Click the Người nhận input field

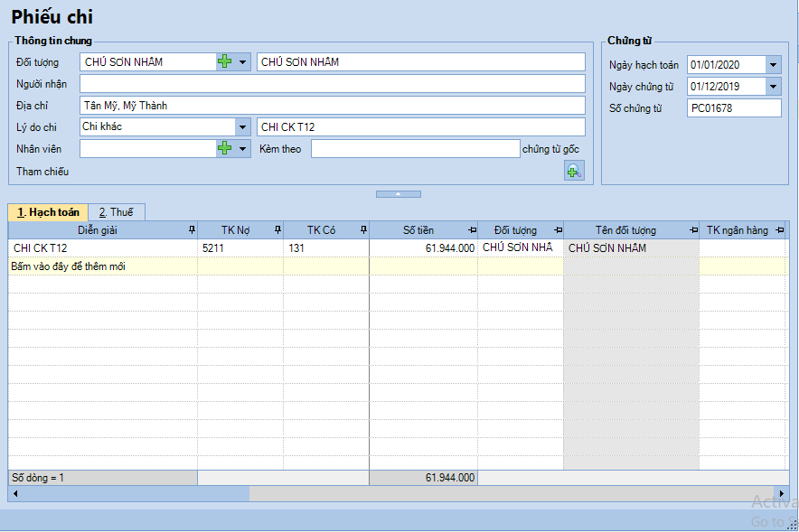coord(332,83)
